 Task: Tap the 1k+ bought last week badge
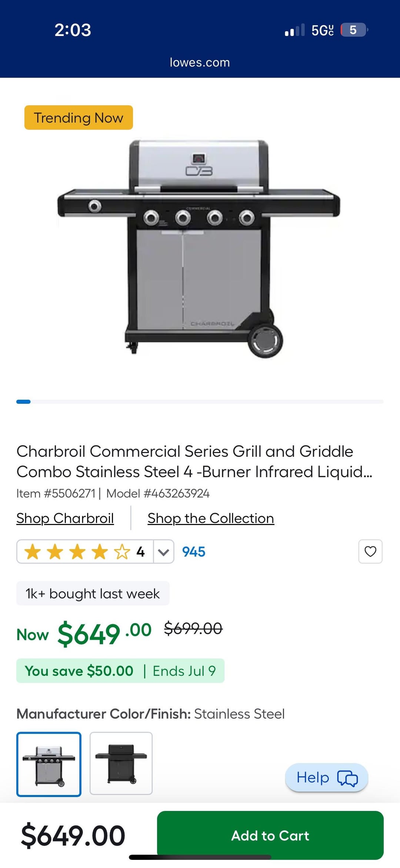point(93,593)
